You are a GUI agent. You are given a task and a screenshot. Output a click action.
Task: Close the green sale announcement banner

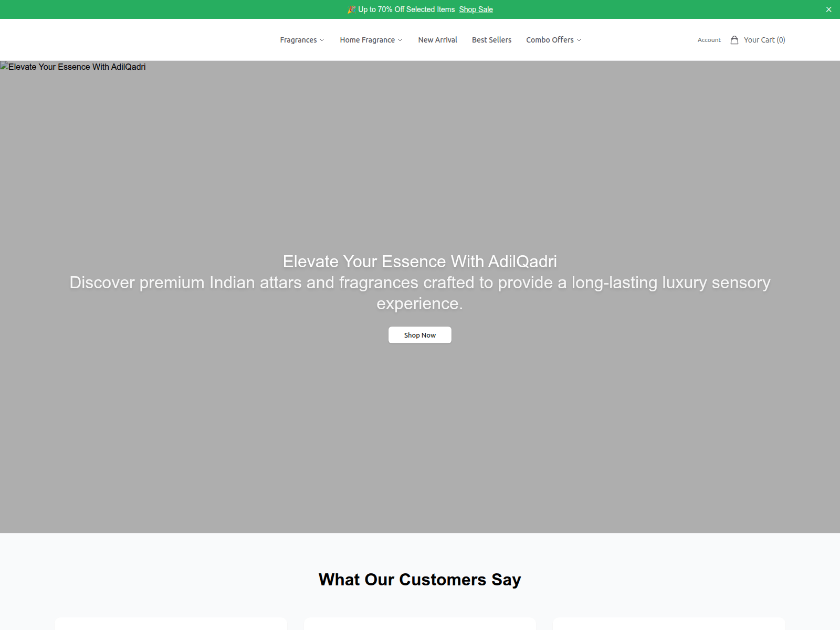pyautogui.click(x=828, y=9)
